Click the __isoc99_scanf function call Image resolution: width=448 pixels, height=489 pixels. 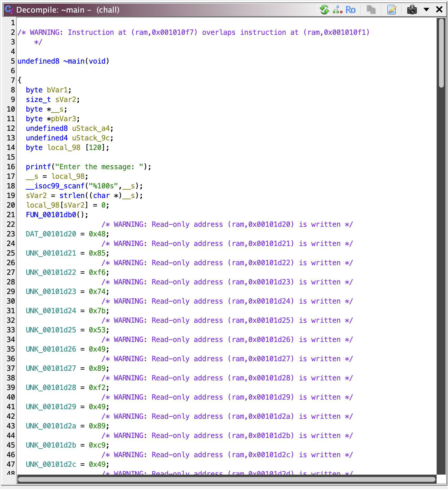pyautogui.click(x=55, y=186)
